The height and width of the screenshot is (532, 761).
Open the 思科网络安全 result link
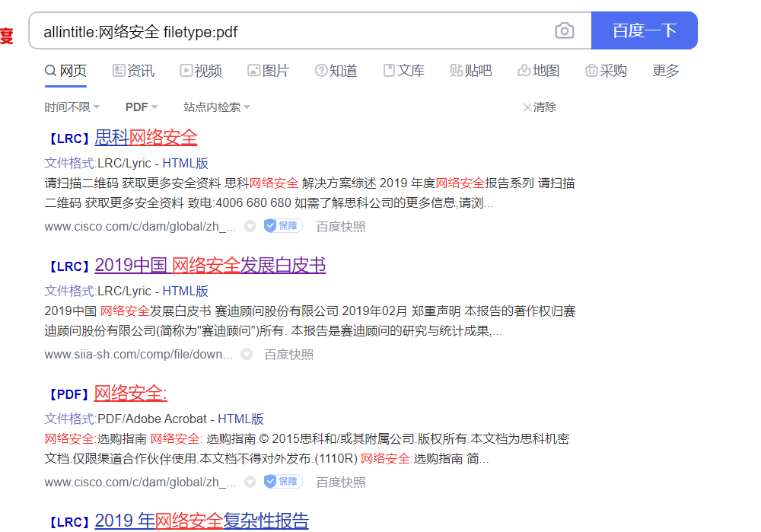(x=145, y=137)
